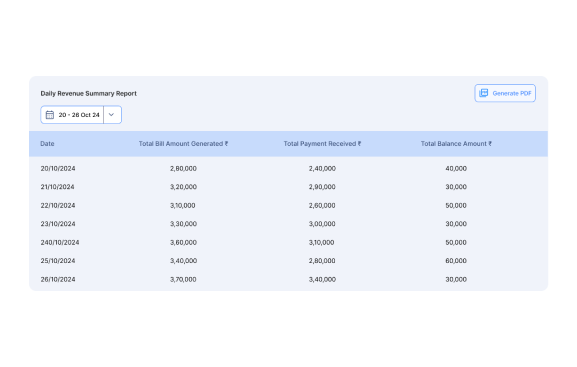Click bill amount 3,30,000 cell
The height and width of the screenshot is (367, 577).
coord(183,224)
